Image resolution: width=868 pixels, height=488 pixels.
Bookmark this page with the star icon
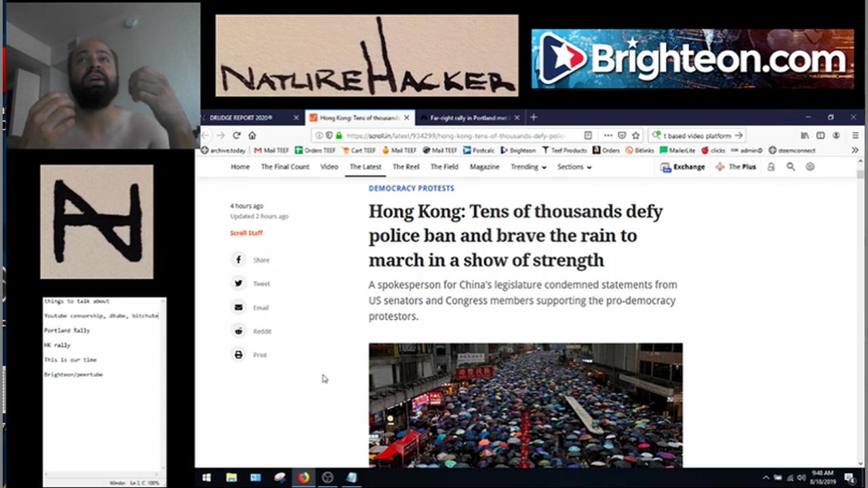click(x=636, y=136)
